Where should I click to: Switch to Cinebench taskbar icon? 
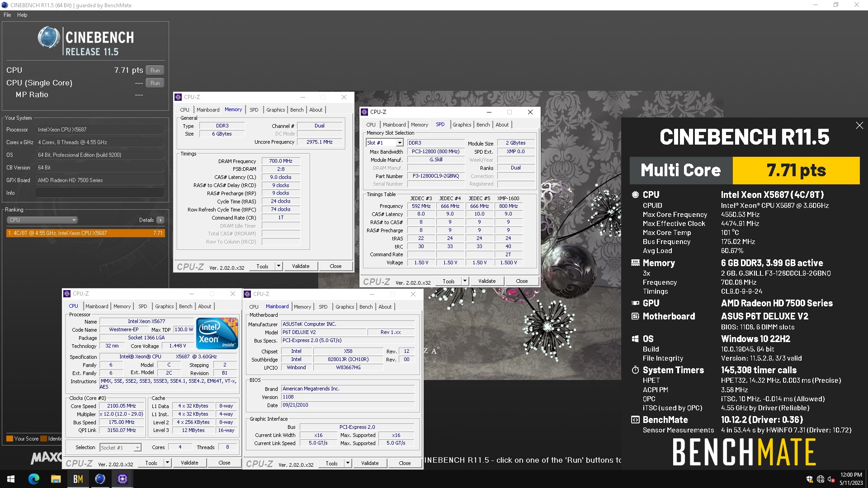click(x=100, y=479)
